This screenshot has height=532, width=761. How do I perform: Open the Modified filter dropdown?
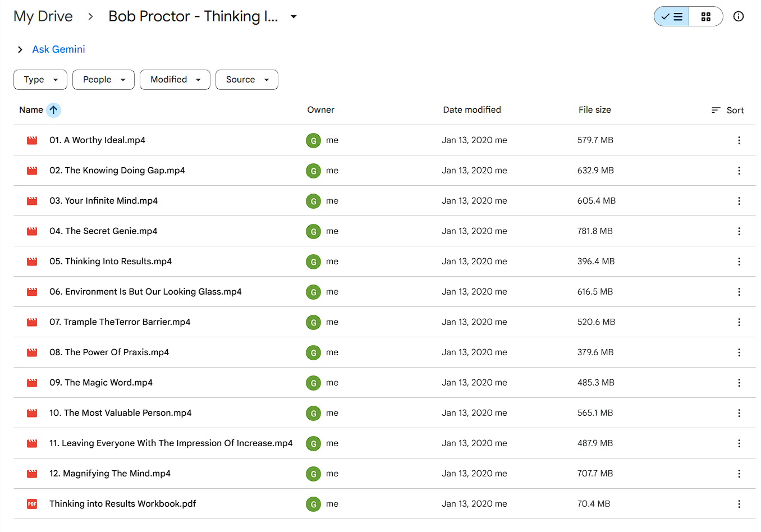click(x=175, y=80)
